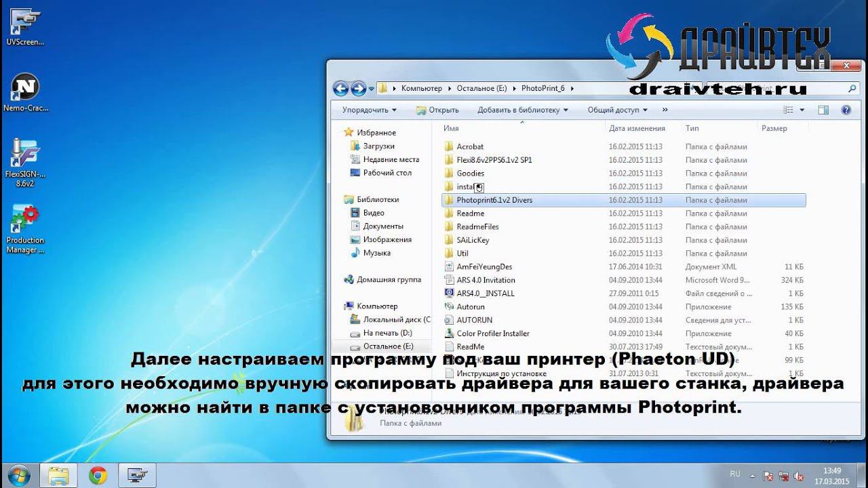
Task: Expand Остальное (E:) breadcrumb arrow
Action: pos(515,89)
